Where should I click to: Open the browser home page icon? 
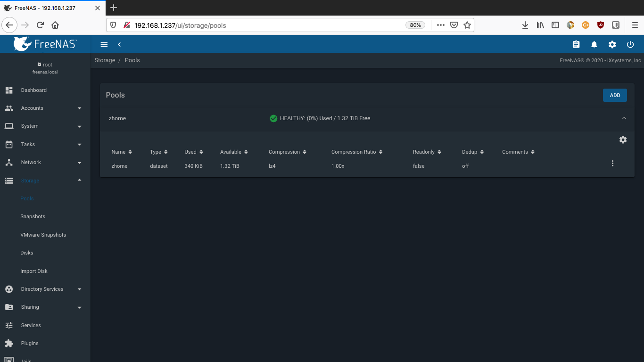coord(55,25)
